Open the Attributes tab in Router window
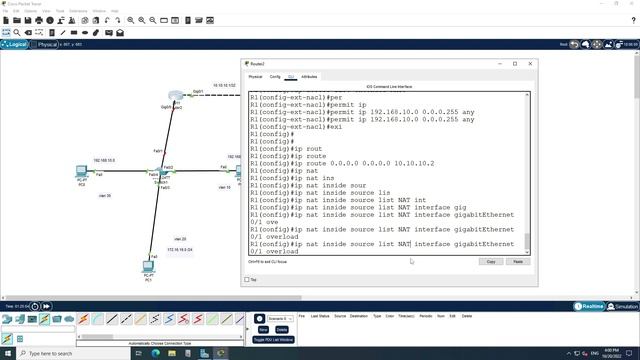This screenshot has height=360, width=640. pos(309,77)
